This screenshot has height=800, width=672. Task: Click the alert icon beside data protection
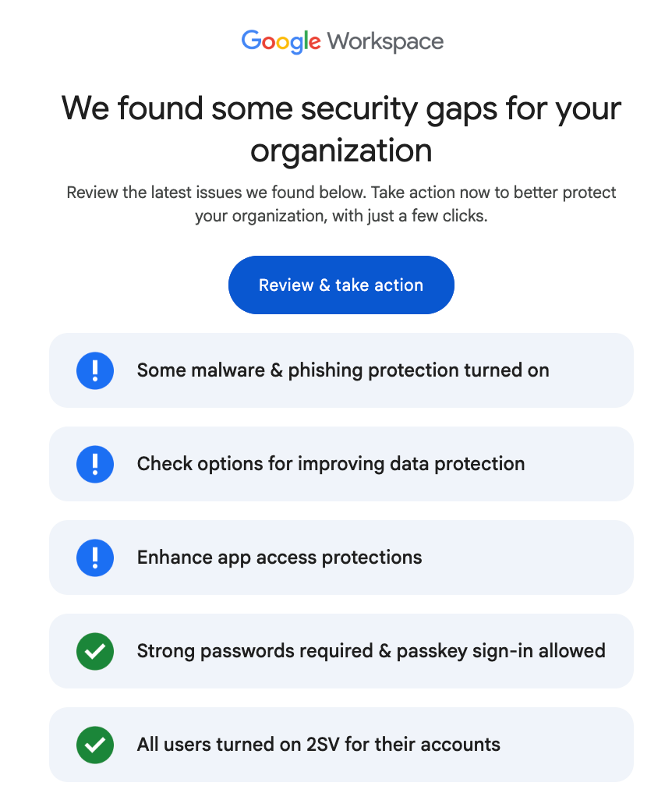(x=95, y=464)
